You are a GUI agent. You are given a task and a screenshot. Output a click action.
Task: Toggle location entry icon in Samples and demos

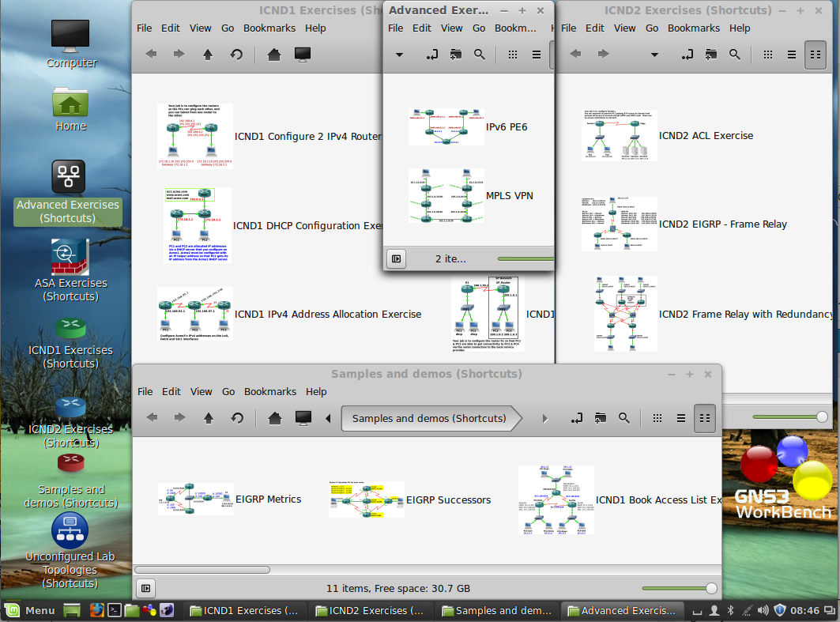[x=577, y=418]
